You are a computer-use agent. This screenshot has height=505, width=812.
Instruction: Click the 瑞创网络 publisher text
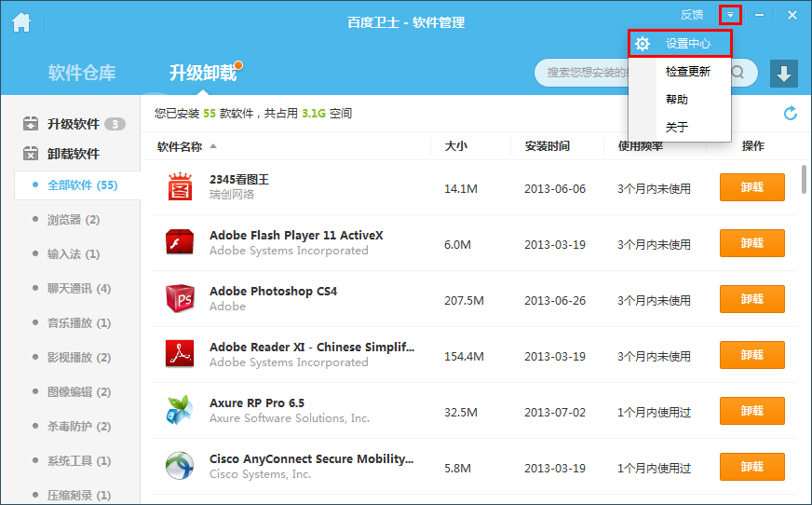(x=232, y=195)
